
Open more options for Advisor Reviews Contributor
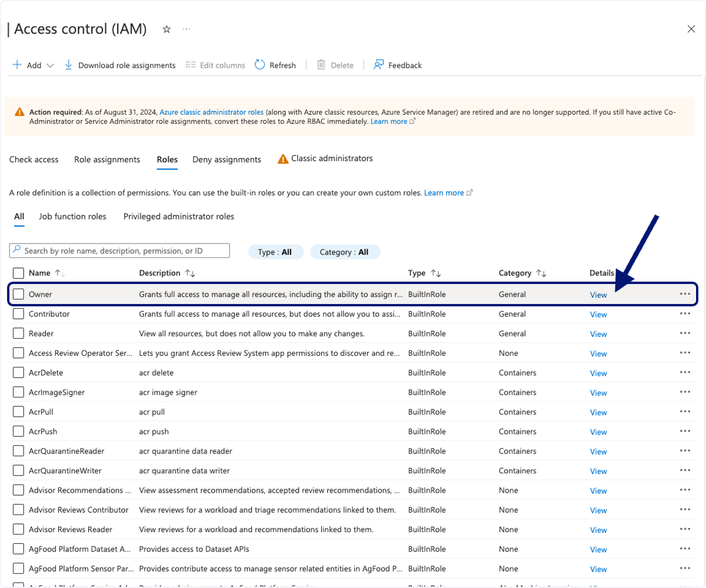[685, 510]
